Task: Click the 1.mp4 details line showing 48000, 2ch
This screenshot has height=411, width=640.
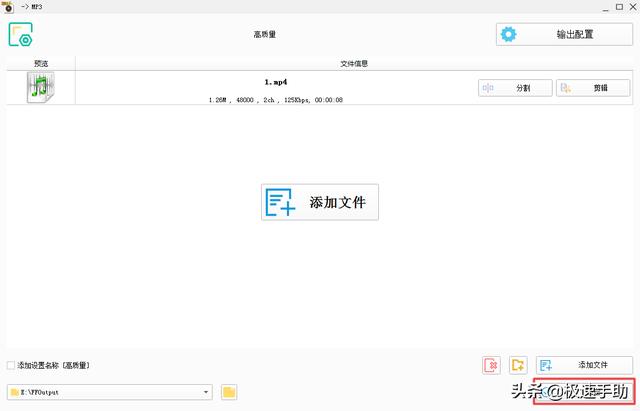Action: tap(276, 100)
